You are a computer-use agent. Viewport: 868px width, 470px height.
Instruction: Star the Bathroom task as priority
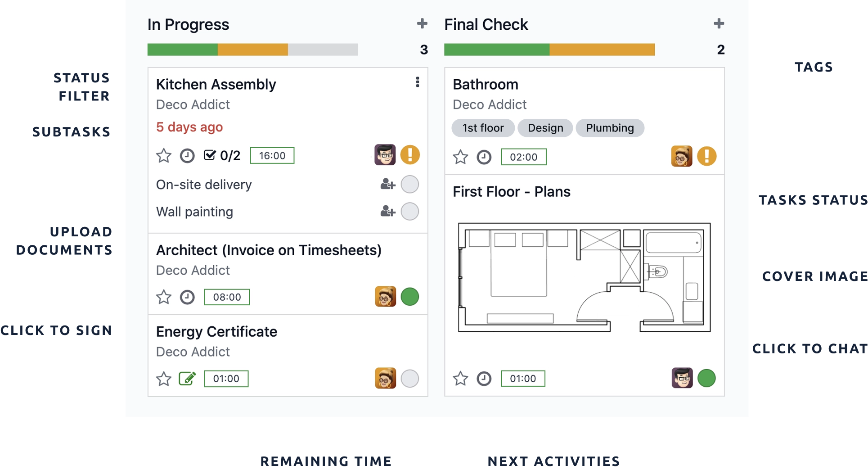coord(460,157)
